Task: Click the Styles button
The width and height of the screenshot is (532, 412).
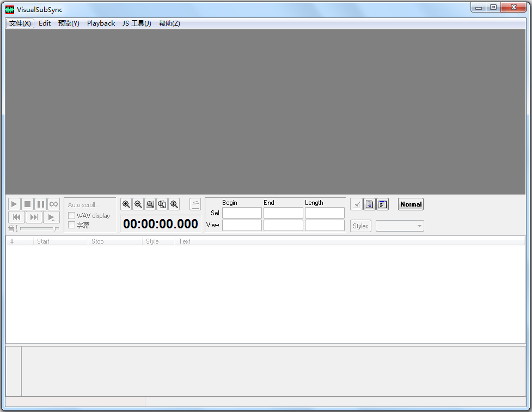Action: (360, 226)
